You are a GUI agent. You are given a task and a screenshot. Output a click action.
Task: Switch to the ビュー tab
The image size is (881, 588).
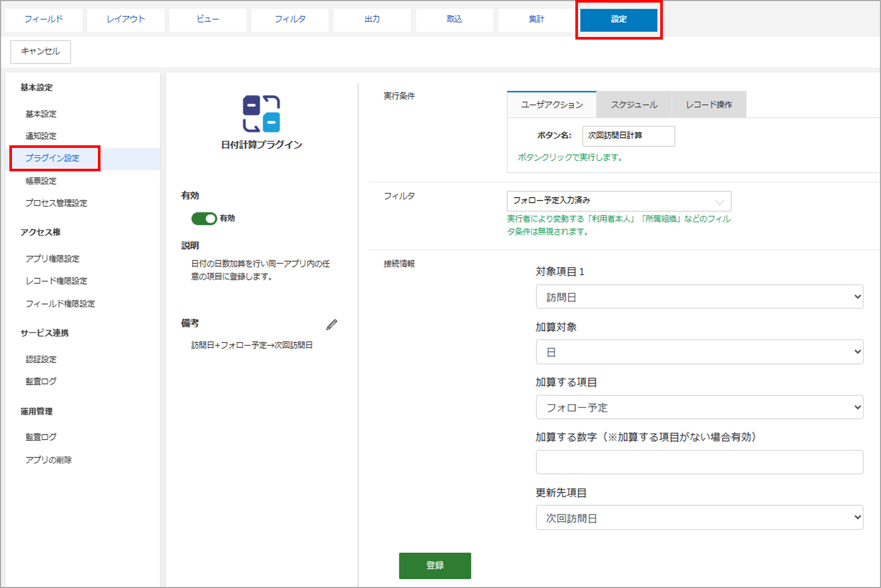[208, 19]
